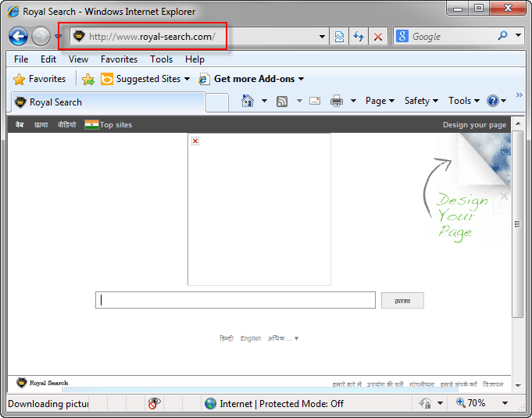Open the Tools command bar menu

coord(464,101)
